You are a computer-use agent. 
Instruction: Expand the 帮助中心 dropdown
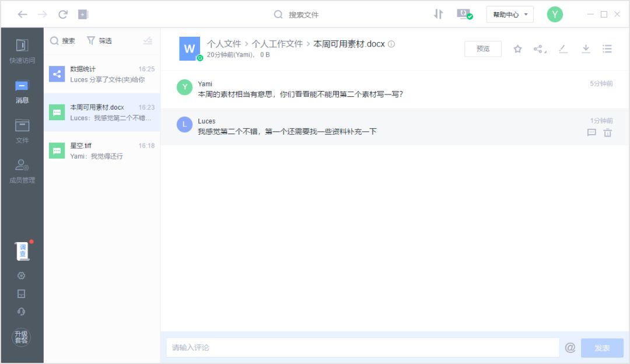coord(510,15)
